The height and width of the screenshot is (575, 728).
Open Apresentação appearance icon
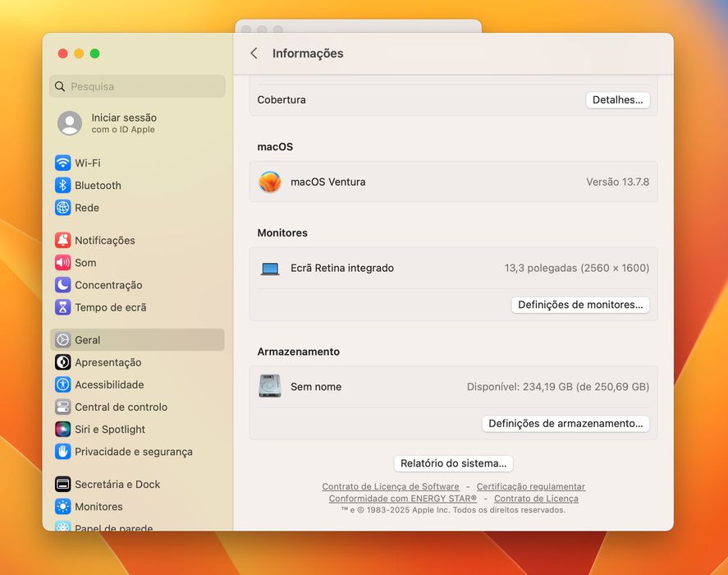tap(62, 362)
